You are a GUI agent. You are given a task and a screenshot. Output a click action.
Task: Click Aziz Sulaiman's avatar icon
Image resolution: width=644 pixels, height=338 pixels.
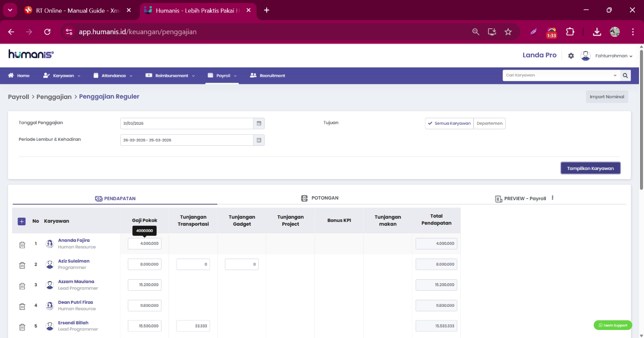click(50, 265)
